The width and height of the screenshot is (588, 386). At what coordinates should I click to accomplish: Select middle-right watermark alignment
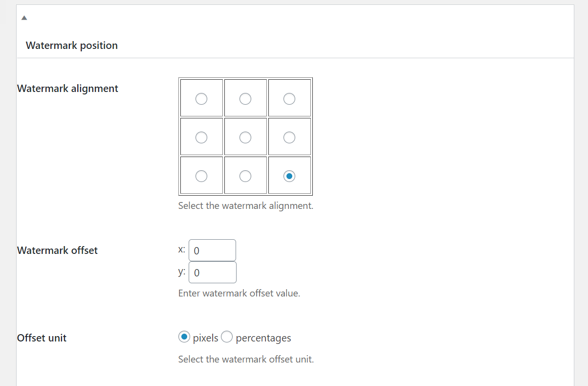[x=289, y=137]
